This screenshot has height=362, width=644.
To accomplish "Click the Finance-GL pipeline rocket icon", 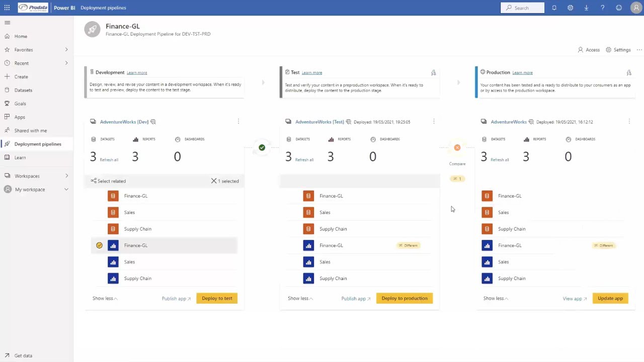I will (92, 30).
